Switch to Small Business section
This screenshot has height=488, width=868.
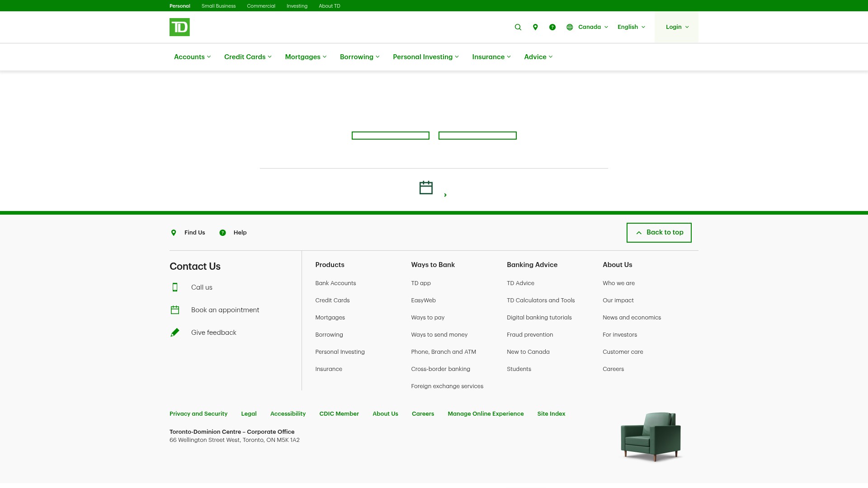218,6
